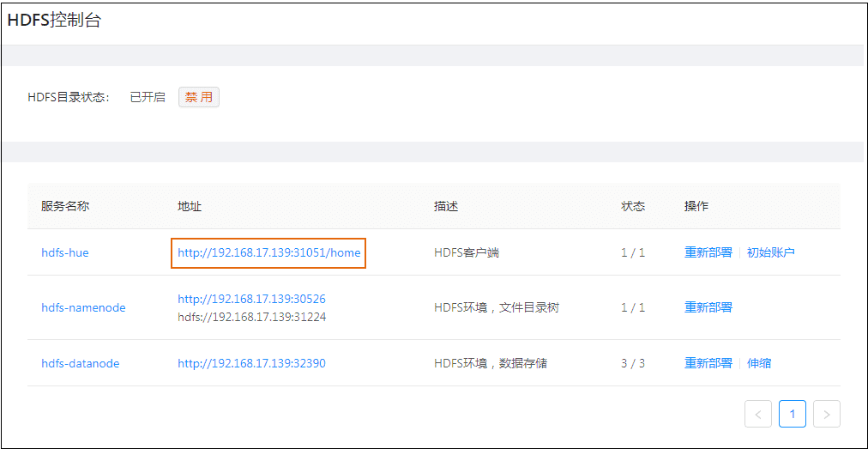Image resolution: width=868 pixels, height=449 pixels.
Task: Open the hdfs-hue service link
Action: (65, 252)
